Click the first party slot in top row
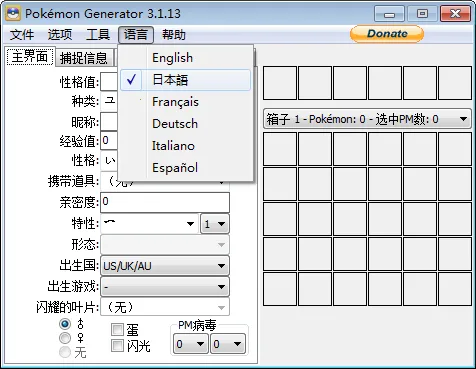This screenshot has height=369, width=476. pos(280,83)
